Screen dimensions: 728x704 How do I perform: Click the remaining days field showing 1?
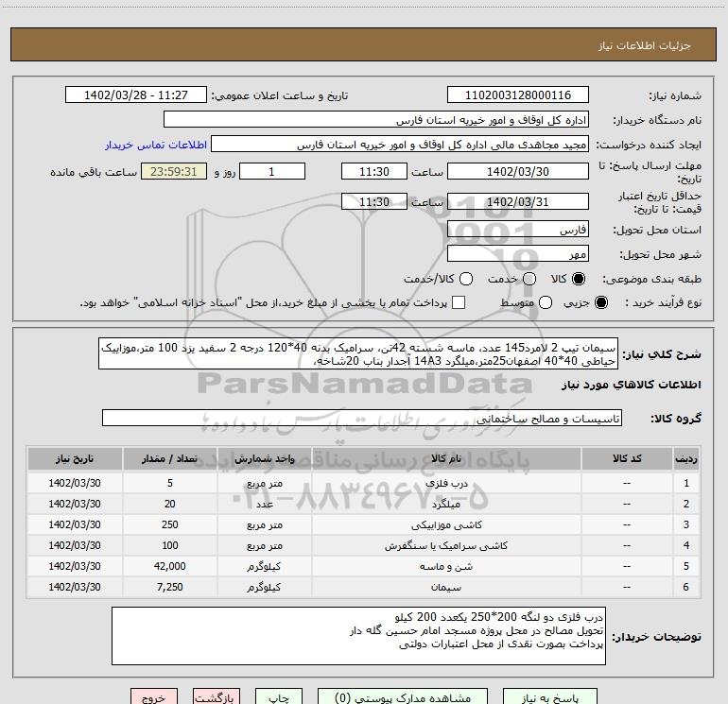[x=272, y=171]
